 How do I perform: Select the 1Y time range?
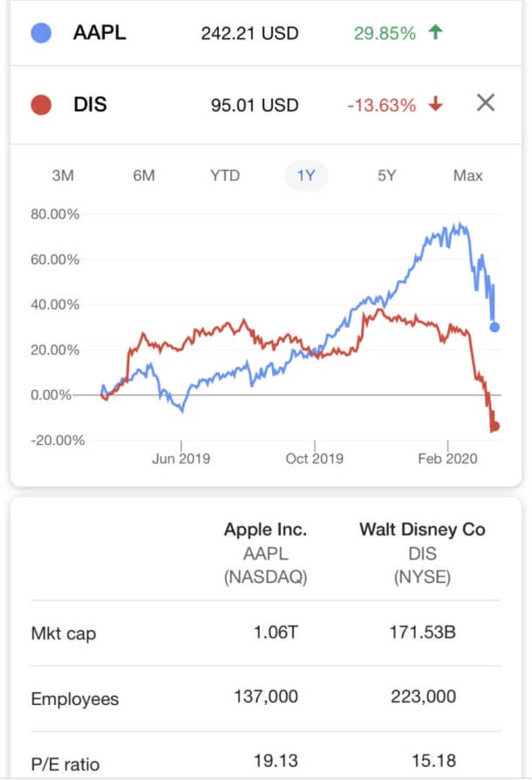(306, 175)
